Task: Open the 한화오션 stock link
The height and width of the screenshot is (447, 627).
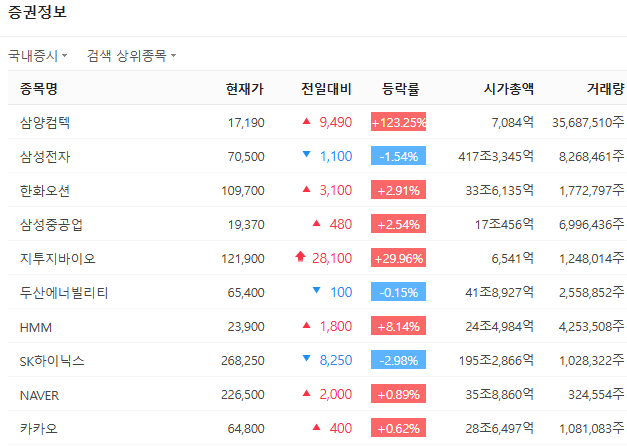Action: pyautogui.click(x=45, y=190)
